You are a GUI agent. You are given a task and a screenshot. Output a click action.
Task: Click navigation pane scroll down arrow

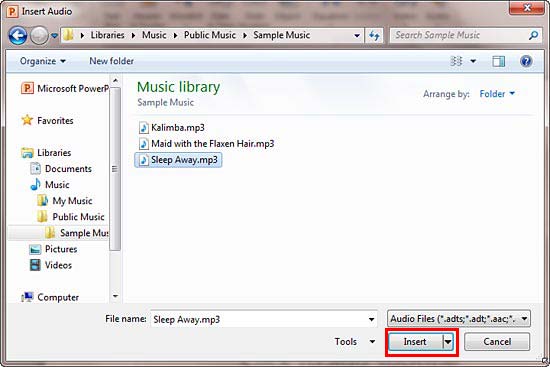click(x=115, y=296)
